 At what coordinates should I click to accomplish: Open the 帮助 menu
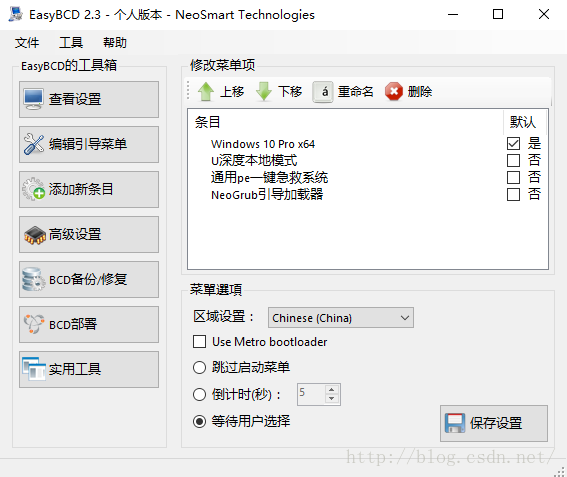click(115, 43)
